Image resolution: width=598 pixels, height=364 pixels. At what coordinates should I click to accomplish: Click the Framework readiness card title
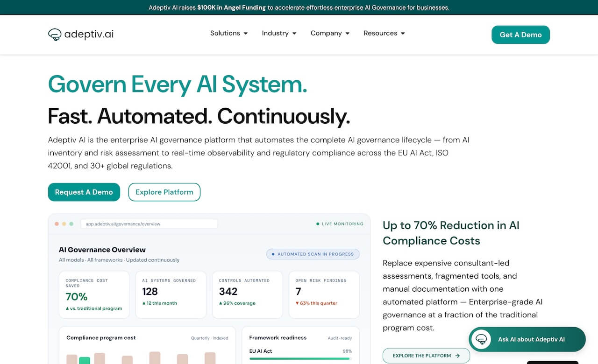[278, 337]
